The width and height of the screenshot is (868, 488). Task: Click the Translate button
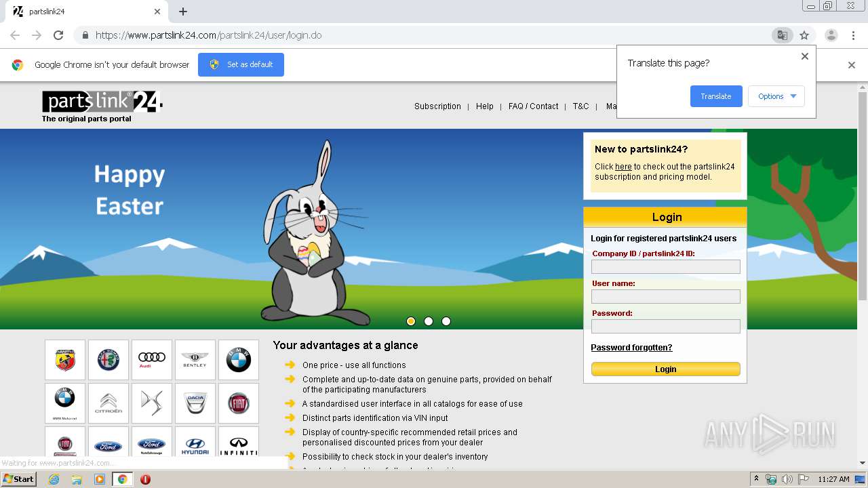(x=716, y=96)
